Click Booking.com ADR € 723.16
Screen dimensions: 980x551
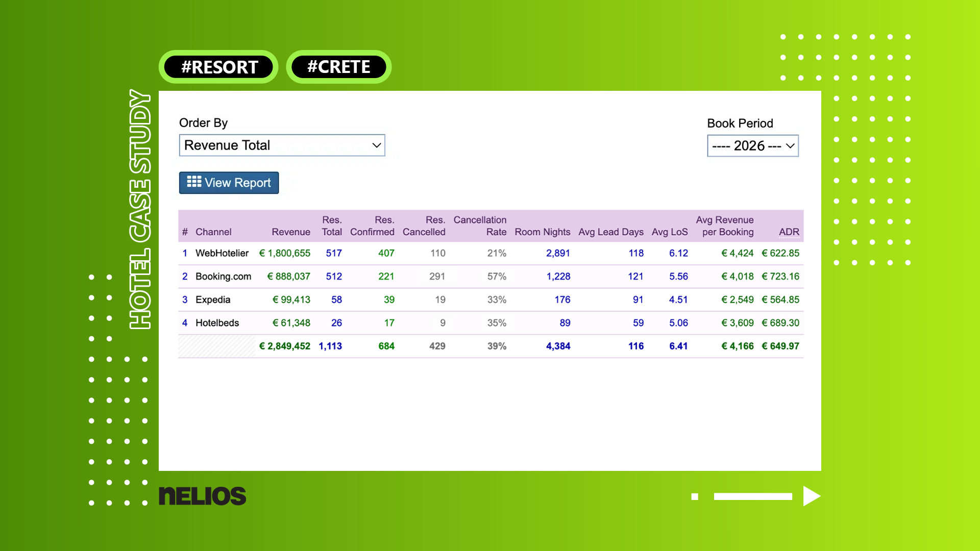[780, 277]
